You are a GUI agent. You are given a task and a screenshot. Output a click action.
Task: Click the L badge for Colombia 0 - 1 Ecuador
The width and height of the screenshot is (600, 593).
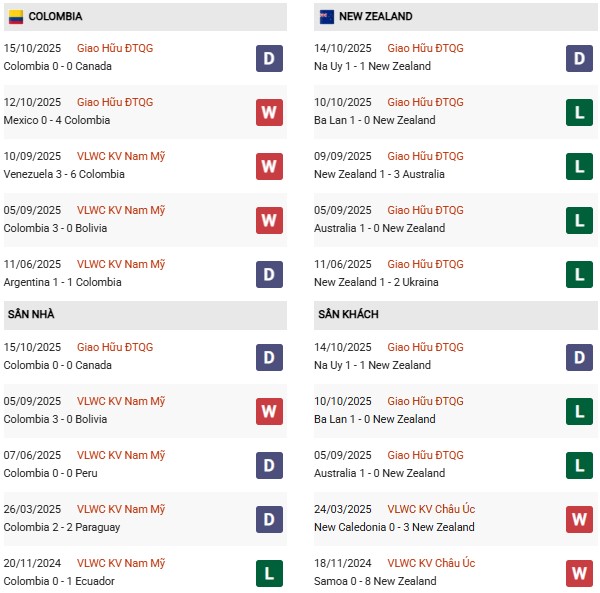pos(269,573)
